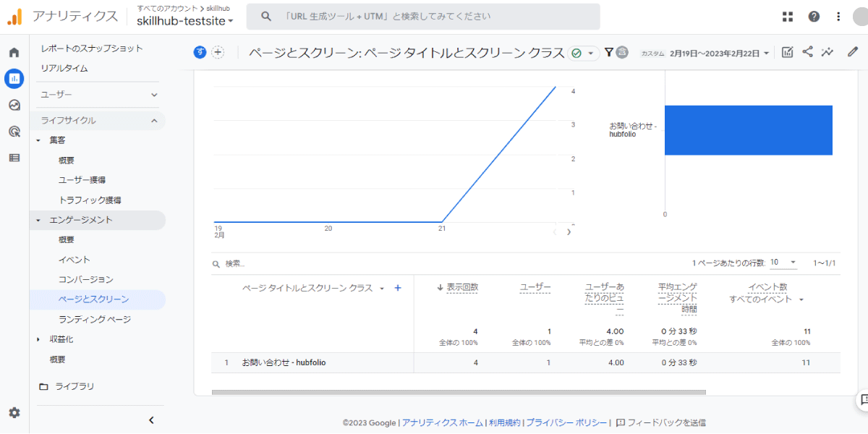Open the すべてのイベント dropdown

[767, 299]
